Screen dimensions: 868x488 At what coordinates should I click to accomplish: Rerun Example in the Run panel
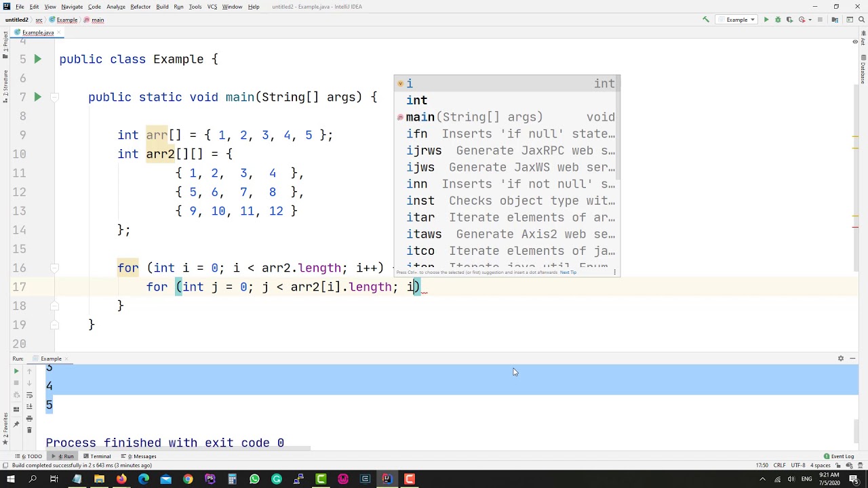coord(16,371)
